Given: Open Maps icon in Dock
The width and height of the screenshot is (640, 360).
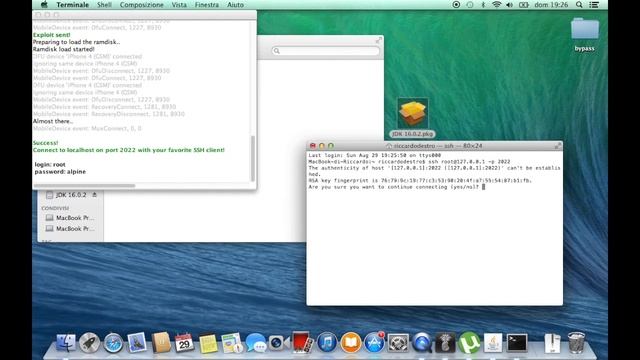Looking at the screenshot, I should click(232, 342).
